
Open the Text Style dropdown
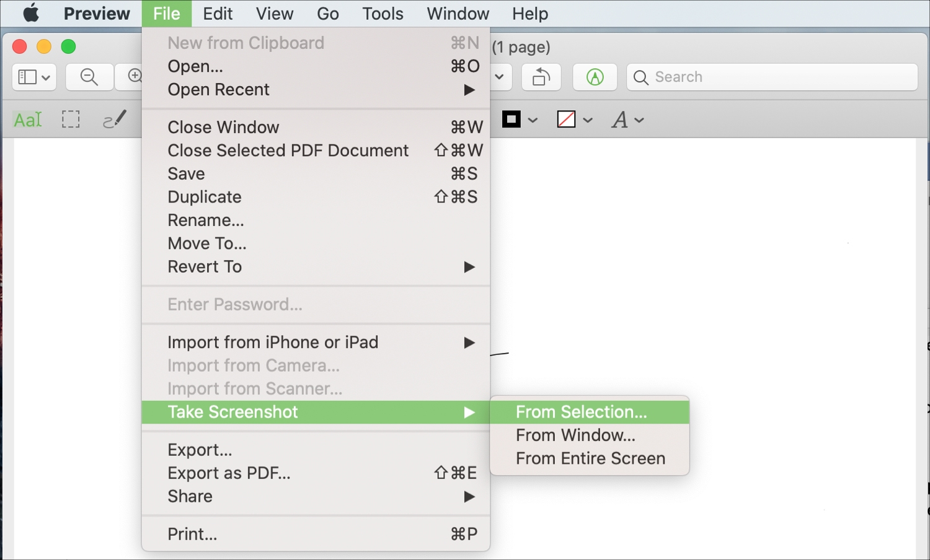[627, 120]
